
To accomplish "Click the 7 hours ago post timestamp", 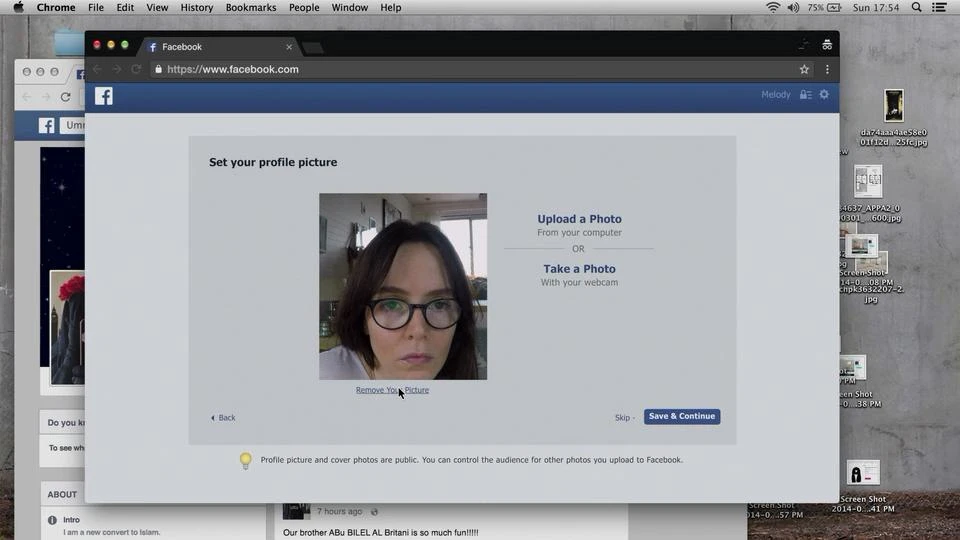I will coord(339,511).
